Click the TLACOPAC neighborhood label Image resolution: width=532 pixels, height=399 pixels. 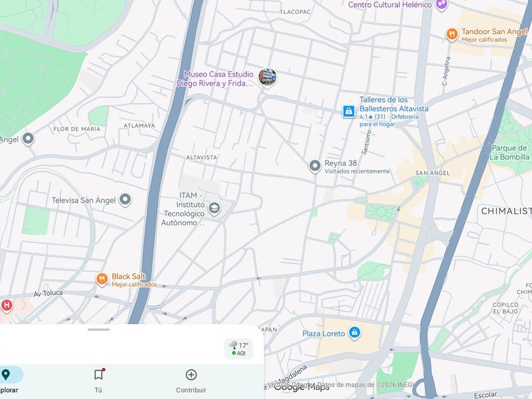(295, 12)
